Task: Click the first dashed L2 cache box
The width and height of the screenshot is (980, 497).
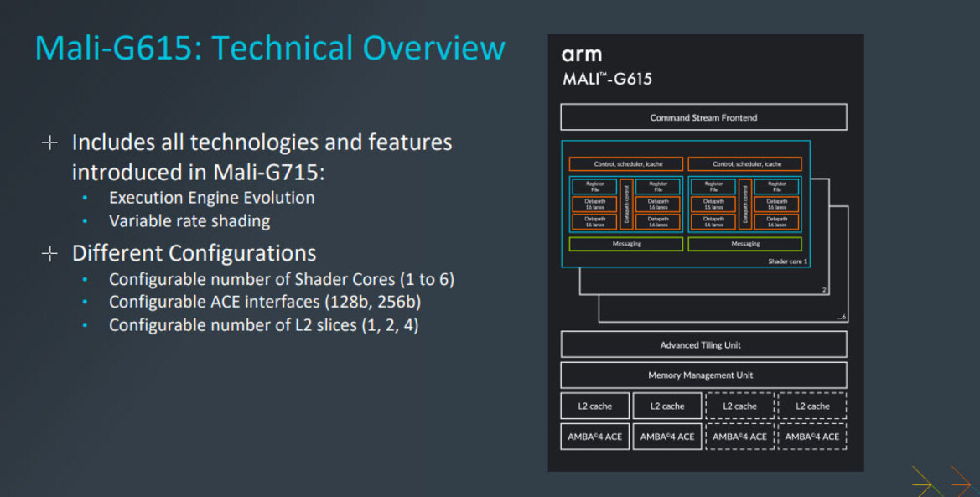Action: click(x=740, y=406)
